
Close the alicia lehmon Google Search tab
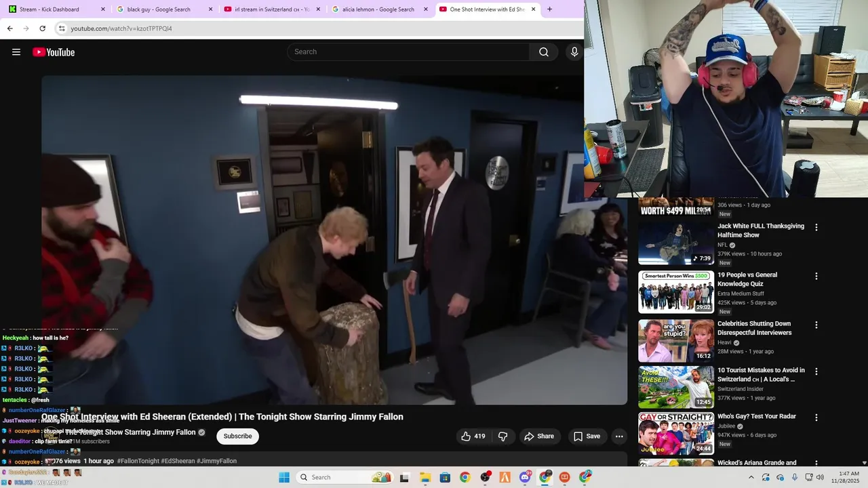point(426,9)
